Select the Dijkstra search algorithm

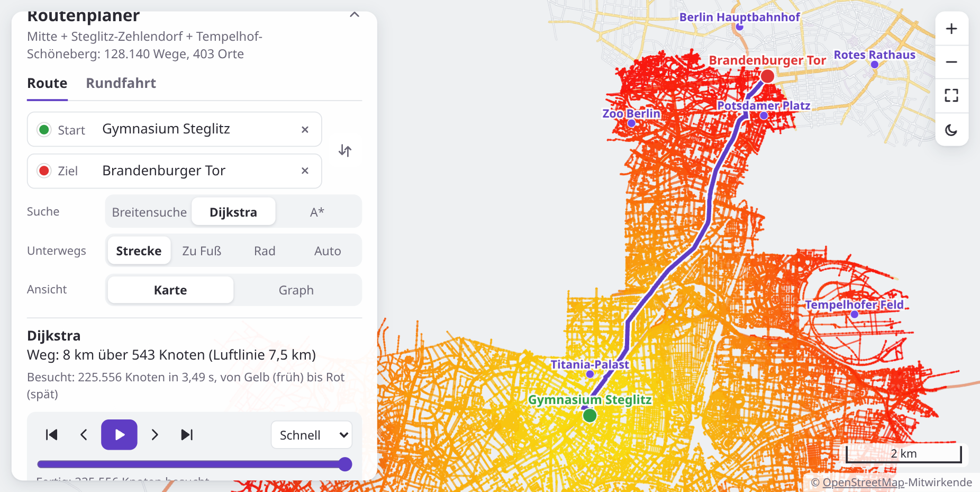233,212
